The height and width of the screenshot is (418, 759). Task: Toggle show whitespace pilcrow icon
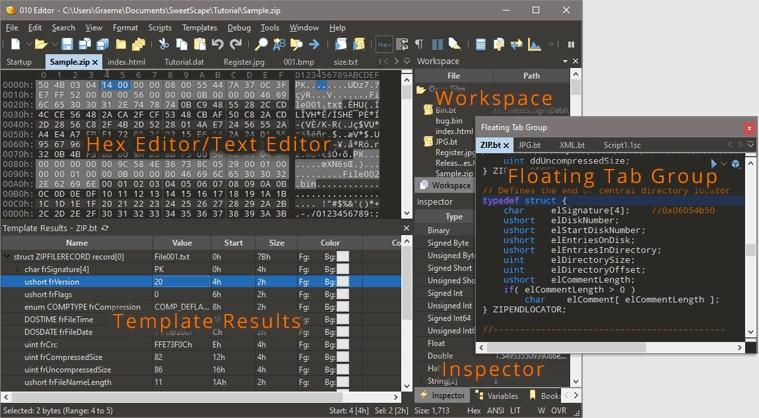419,45
